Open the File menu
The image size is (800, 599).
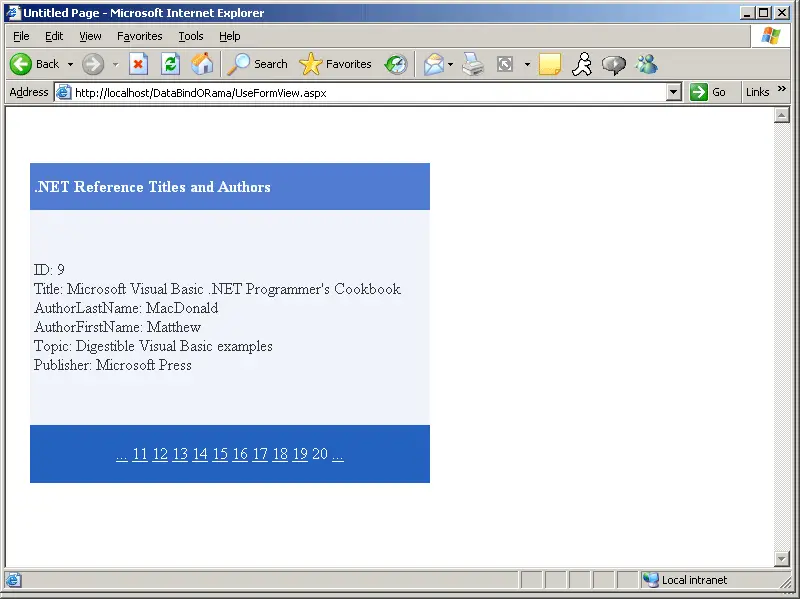[21, 36]
